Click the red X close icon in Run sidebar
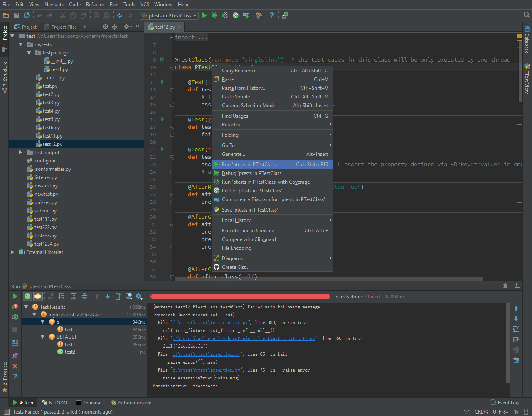532x416 pixels. click(x=15, y=366)
